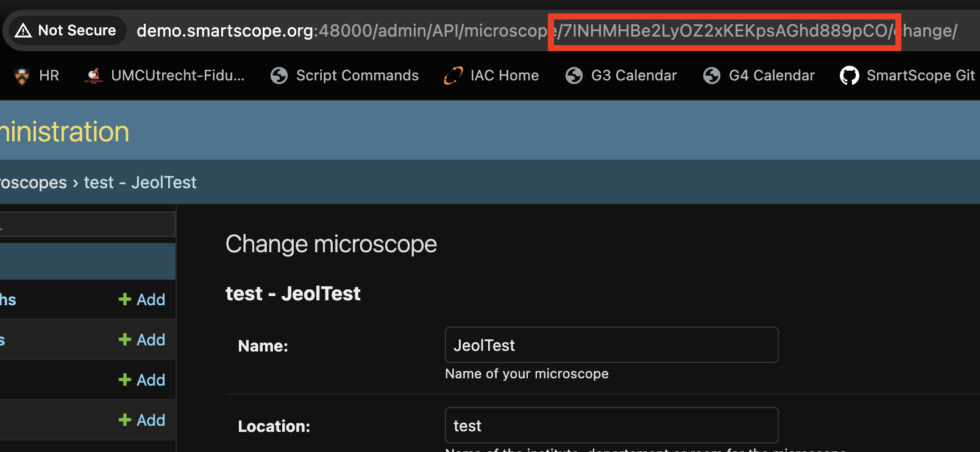
Task: Click the 'Name:' field label
Action: tap(263, 346)
